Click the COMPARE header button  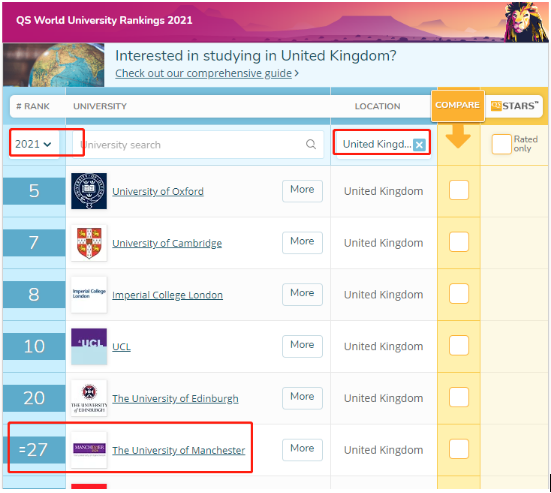458,105
